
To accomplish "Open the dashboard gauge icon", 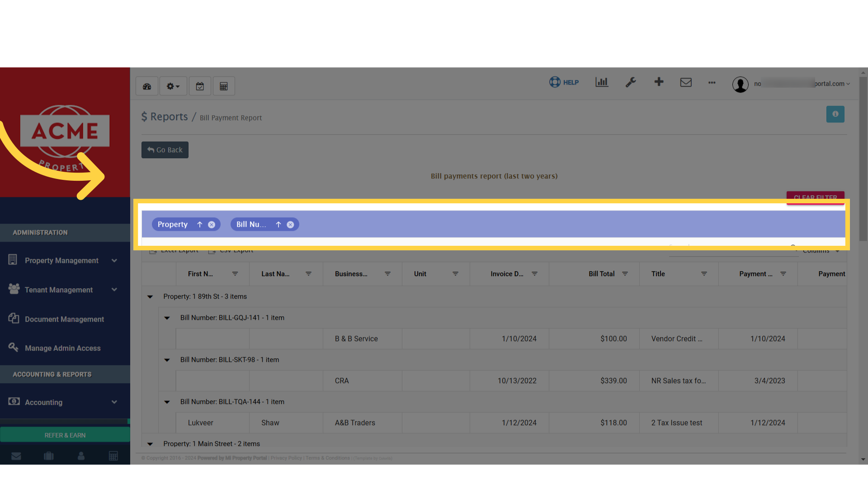I will tap(147, 86).
